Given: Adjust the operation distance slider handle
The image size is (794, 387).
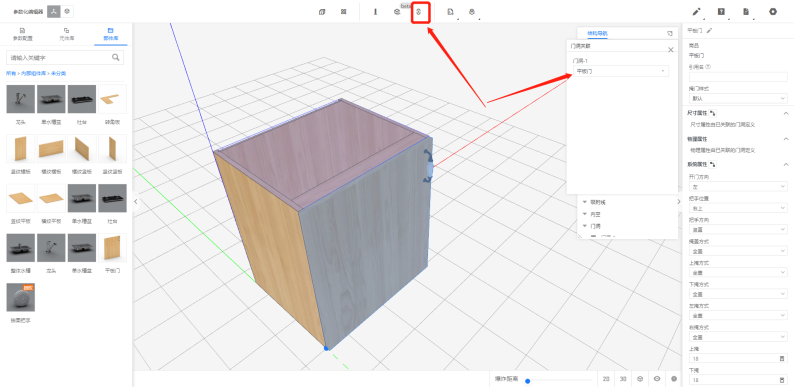Looking at the screenshot, I should [528, 380].
